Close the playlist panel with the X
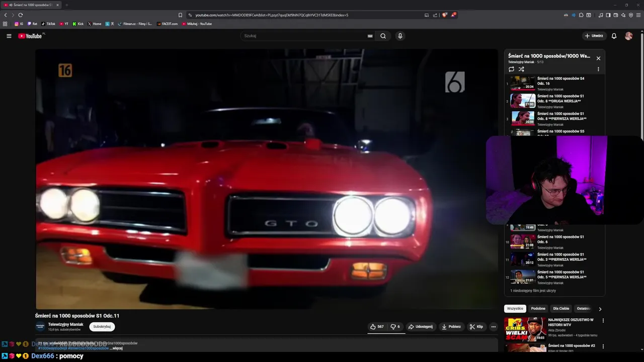 tap(598, 58)
